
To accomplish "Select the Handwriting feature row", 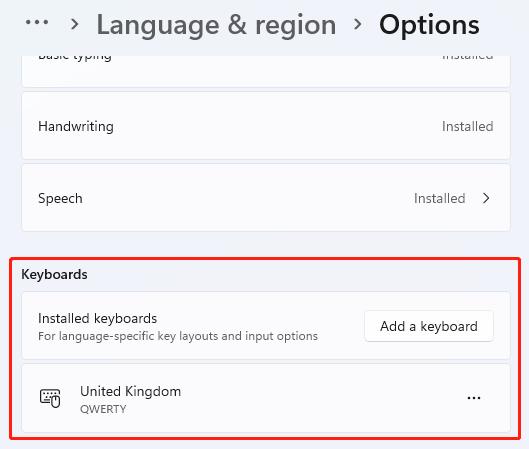I will tap(266, 126).
